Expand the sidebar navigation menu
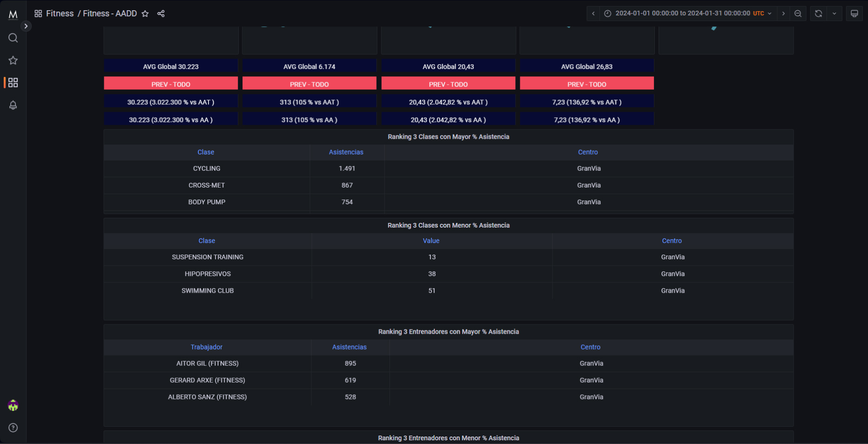Screen dimensions: 868x444 coord(26,26)
